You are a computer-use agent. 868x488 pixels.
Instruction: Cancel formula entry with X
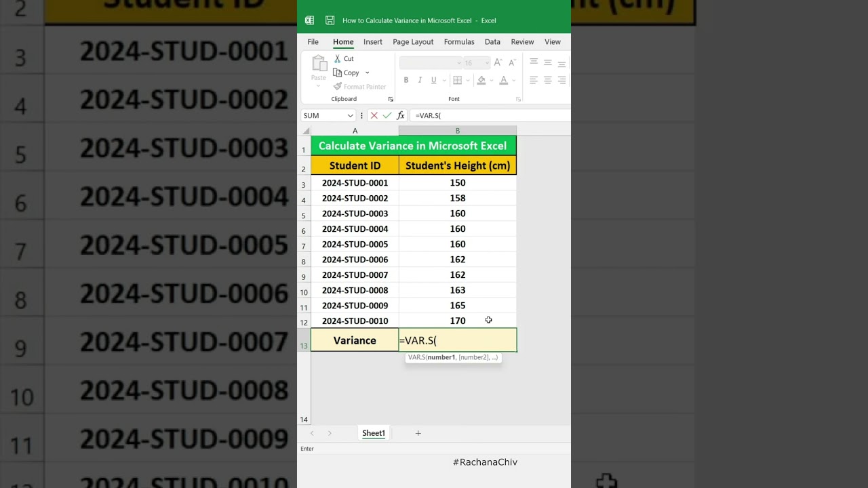pyautogui.click(x=374, y=116)
